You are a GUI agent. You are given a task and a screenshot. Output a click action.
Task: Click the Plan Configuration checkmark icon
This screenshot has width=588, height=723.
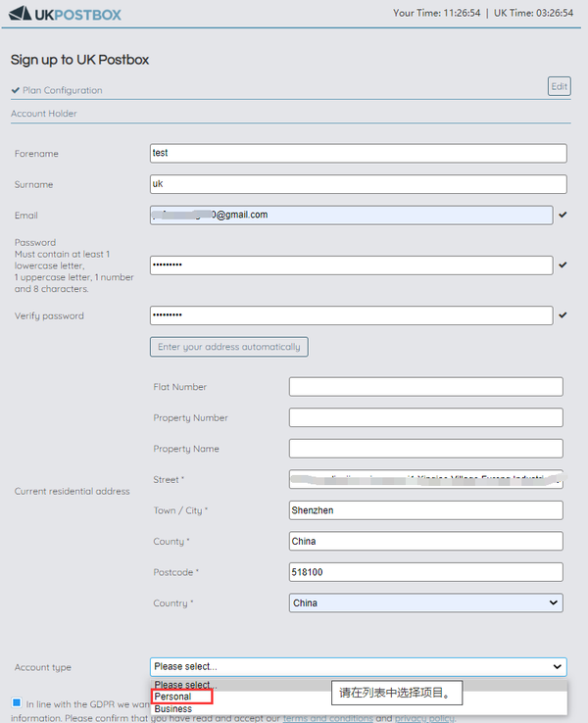point(16,90)
